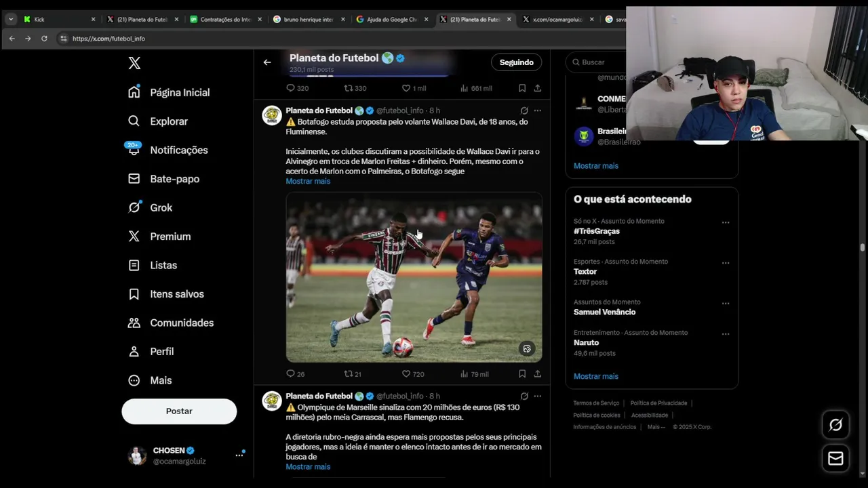
Task: Open floating Grok button
Action: tap(835, 425)
